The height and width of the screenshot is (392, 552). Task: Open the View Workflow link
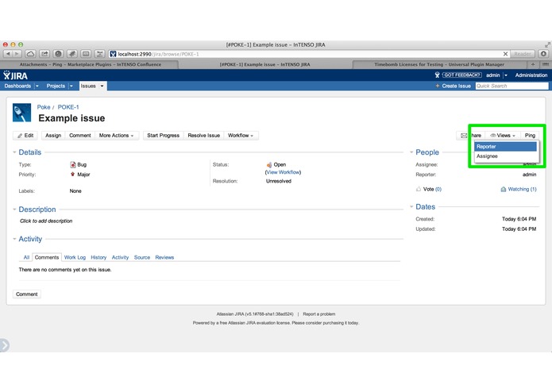coord(283,172)
